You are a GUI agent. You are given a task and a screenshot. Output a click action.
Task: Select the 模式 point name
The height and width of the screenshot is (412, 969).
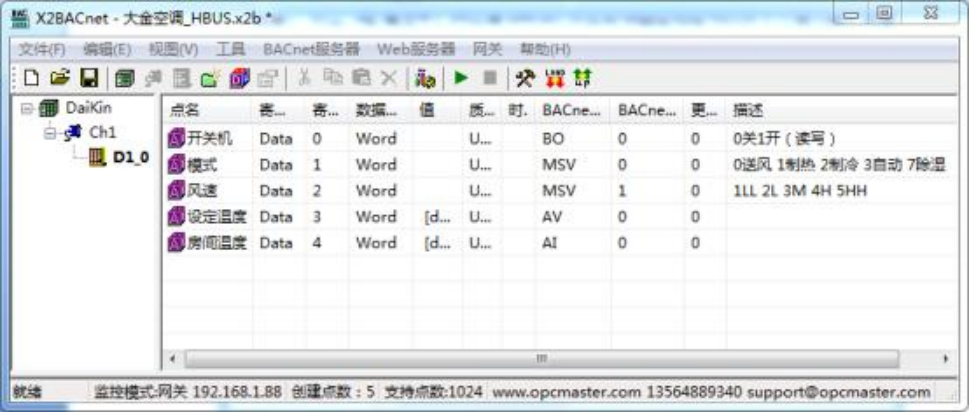coord(202,164)
